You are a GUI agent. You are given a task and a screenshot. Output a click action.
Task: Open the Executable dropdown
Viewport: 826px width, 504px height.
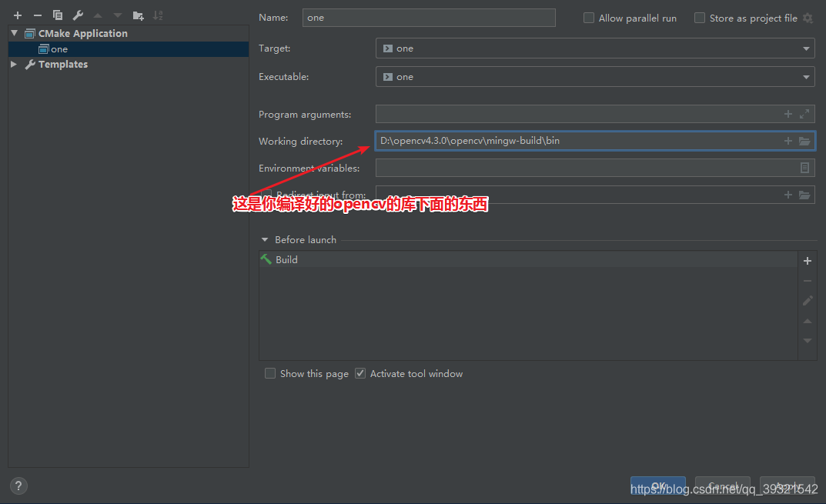595,76
